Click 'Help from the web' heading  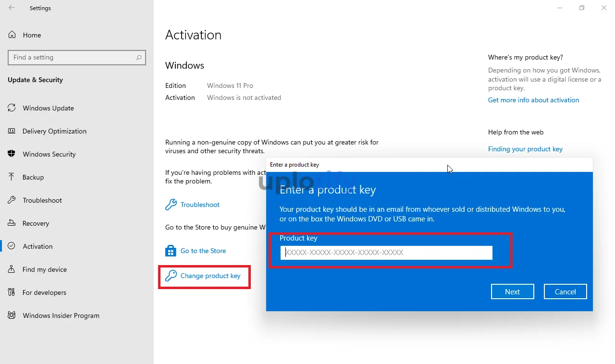tap(516, 132)
